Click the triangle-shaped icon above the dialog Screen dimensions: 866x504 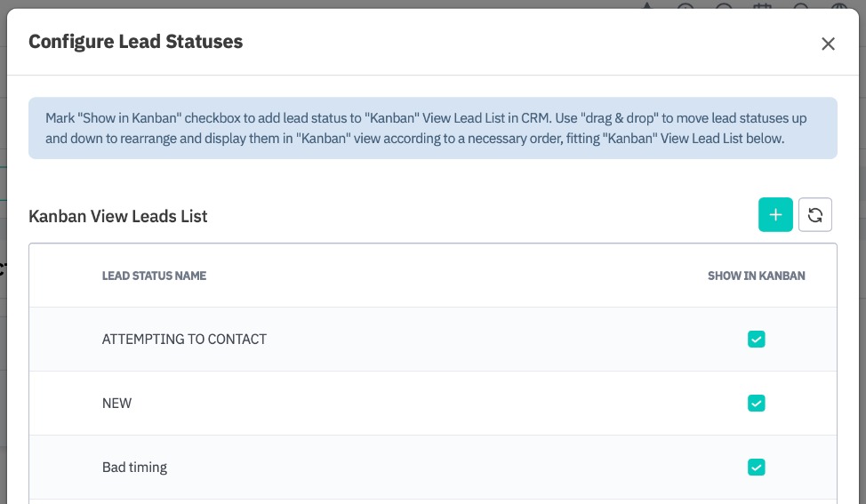(x=646, y=6)
